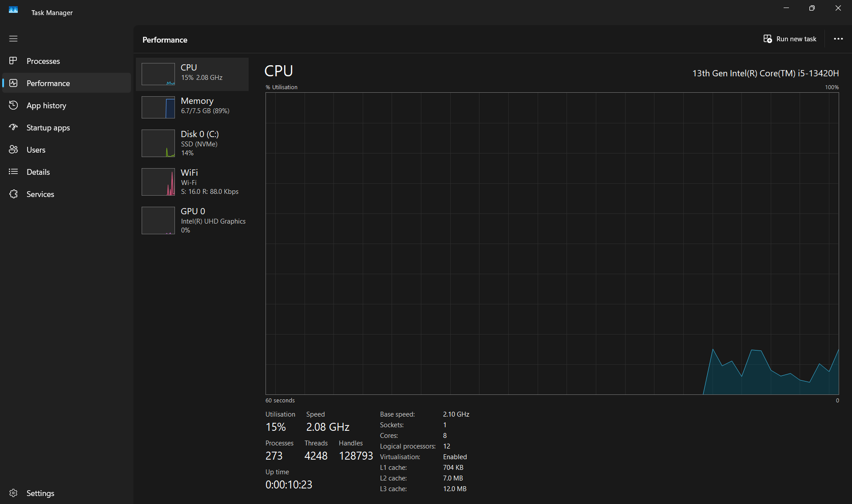This screenshot has width=852, height=504.
Task: Minimize the Task Manager window
Action: click(786, 8)
